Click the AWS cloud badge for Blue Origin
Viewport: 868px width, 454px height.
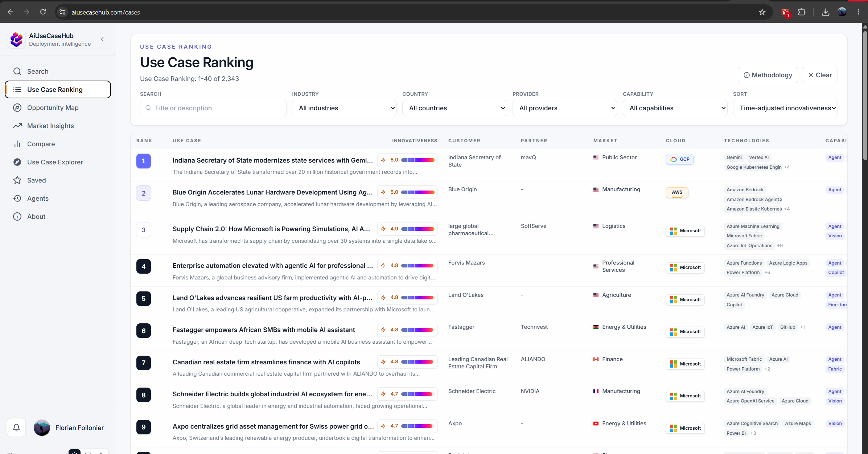(x=677, y=192)
